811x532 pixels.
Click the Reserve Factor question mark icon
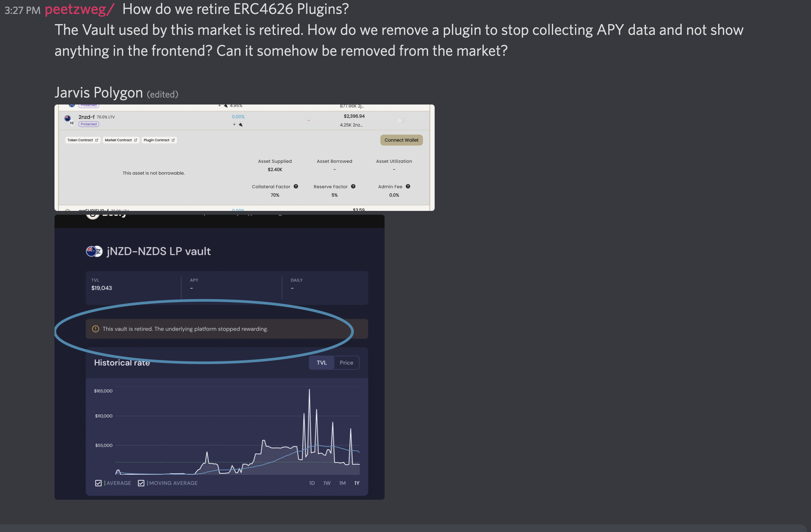354,187
